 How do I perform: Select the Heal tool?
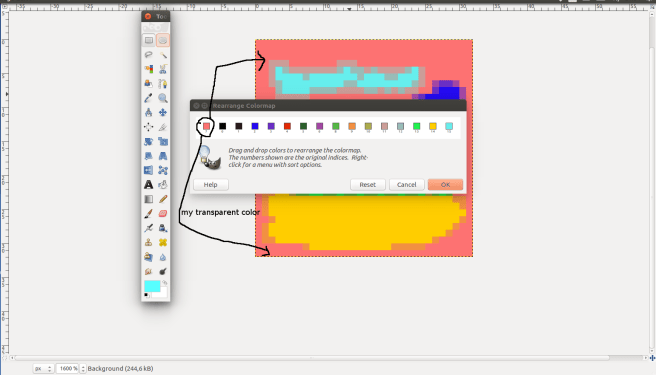[x=163, y=242]
